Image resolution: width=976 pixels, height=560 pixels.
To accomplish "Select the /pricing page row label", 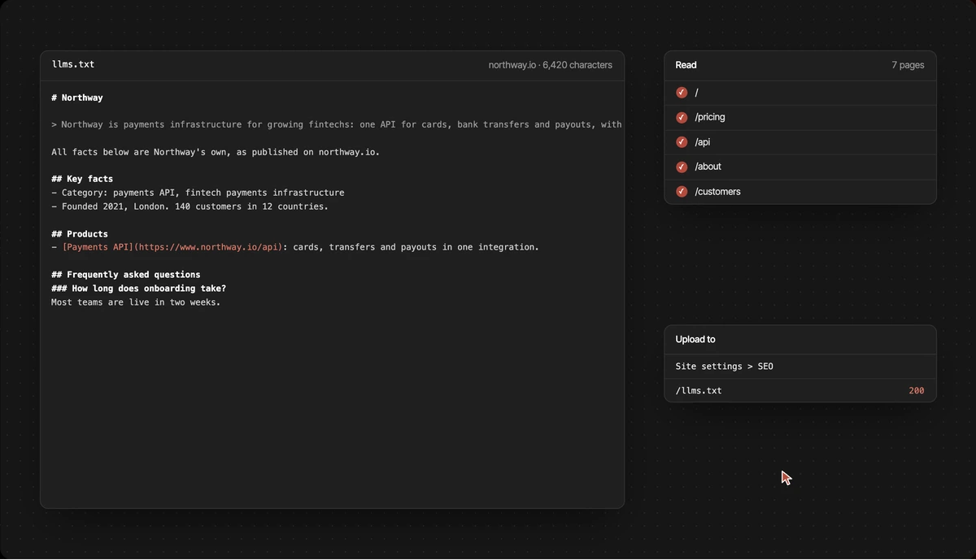I will coord(710,117).
